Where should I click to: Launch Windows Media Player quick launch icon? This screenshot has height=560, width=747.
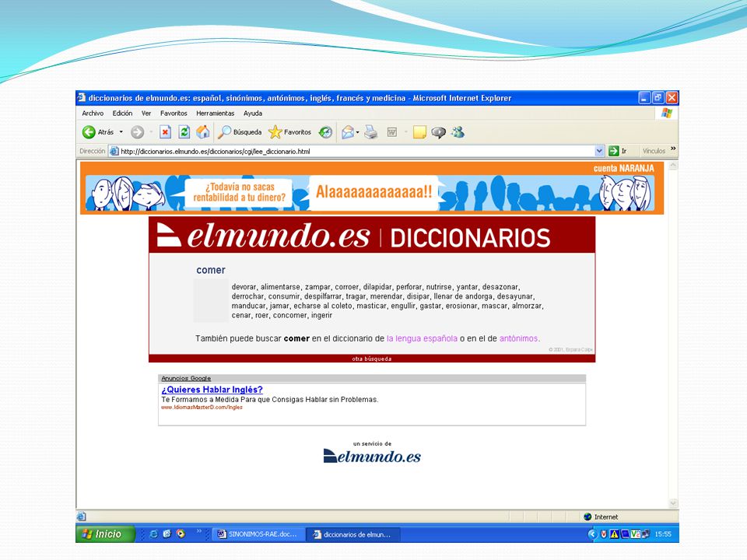181,534
